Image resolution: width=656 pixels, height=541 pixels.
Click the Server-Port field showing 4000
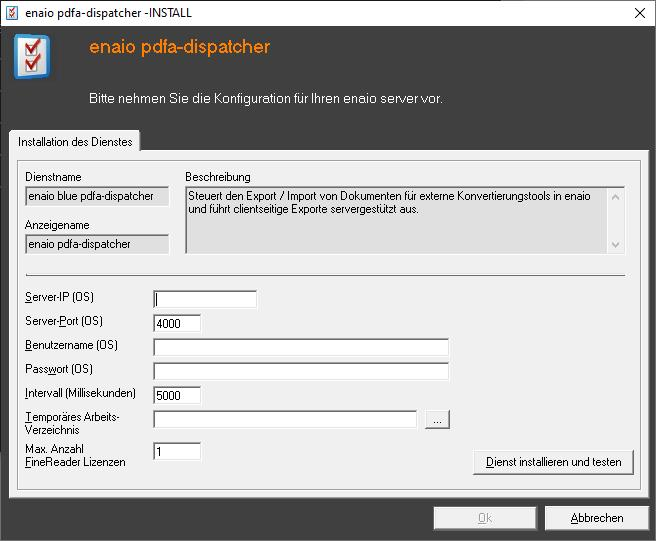tap(177, 323)
